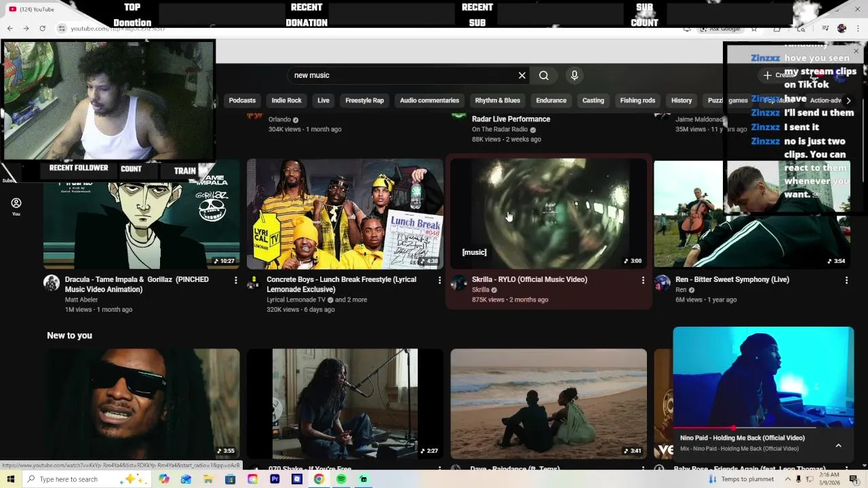Screen dimensions: 868x488
Task: Play the singer with microphone thumbnail 2:27
Action: coord(344,404)
